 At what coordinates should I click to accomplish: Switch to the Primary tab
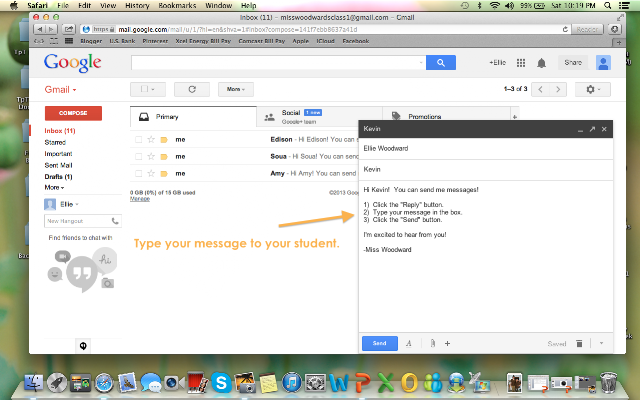tap(193, 117)
